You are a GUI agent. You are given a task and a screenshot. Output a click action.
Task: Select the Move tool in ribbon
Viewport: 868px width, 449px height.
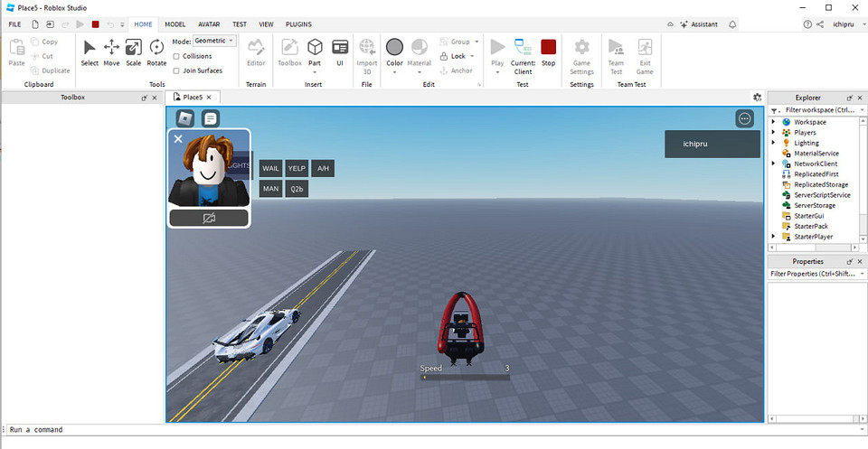tap(111, 51)
